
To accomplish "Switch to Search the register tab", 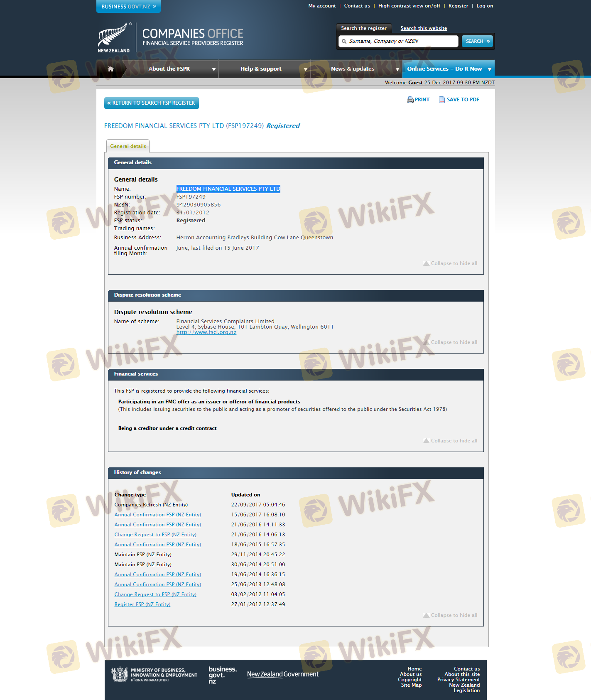I will [364, 28].
